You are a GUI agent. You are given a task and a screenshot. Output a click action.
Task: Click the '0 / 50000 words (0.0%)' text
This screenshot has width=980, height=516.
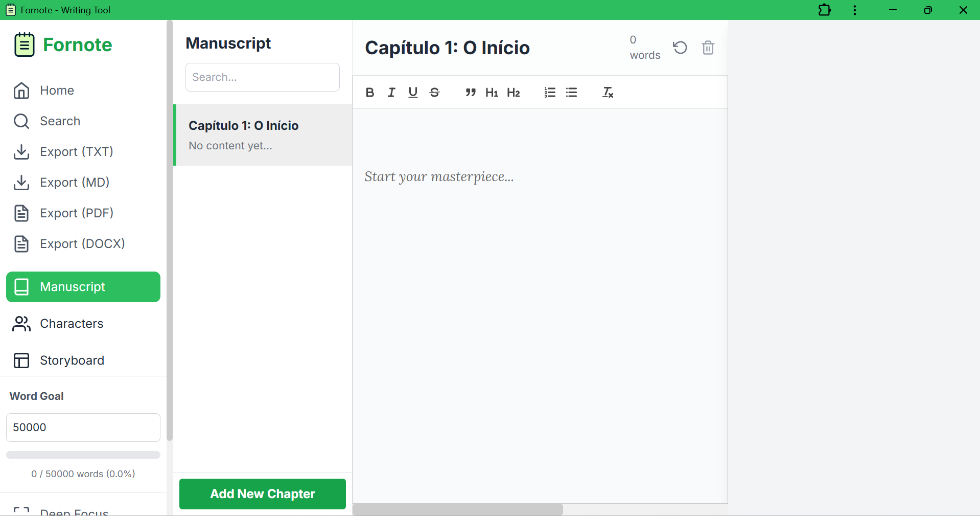[x=83, y=474]
